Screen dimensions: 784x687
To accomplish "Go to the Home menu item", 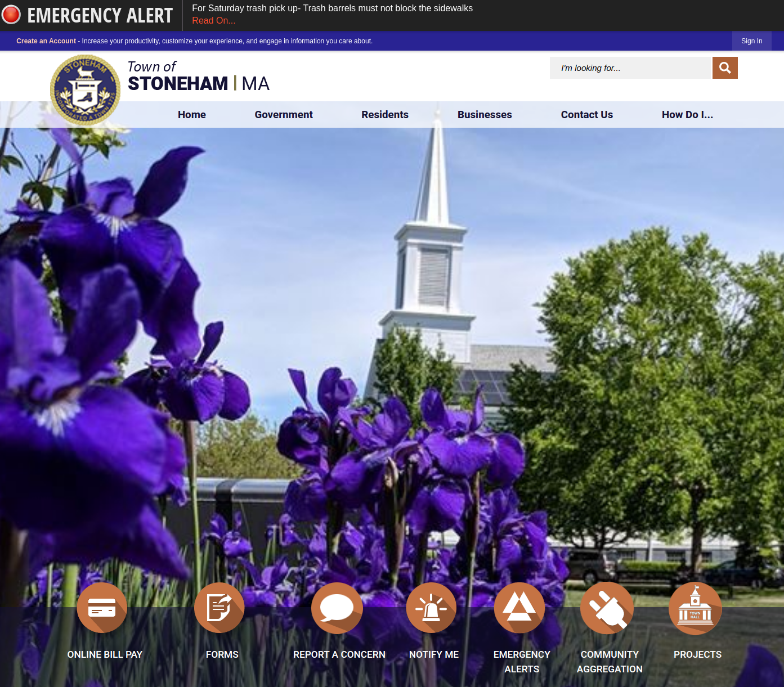I will coord(191,115).
